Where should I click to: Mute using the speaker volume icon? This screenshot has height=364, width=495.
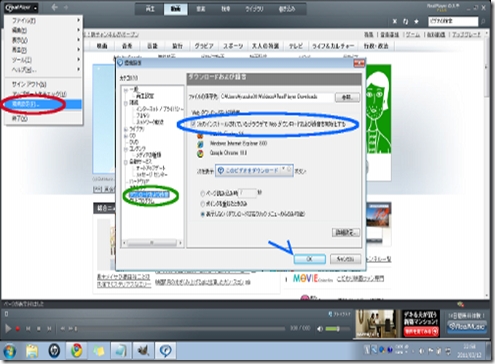[320, 329]
